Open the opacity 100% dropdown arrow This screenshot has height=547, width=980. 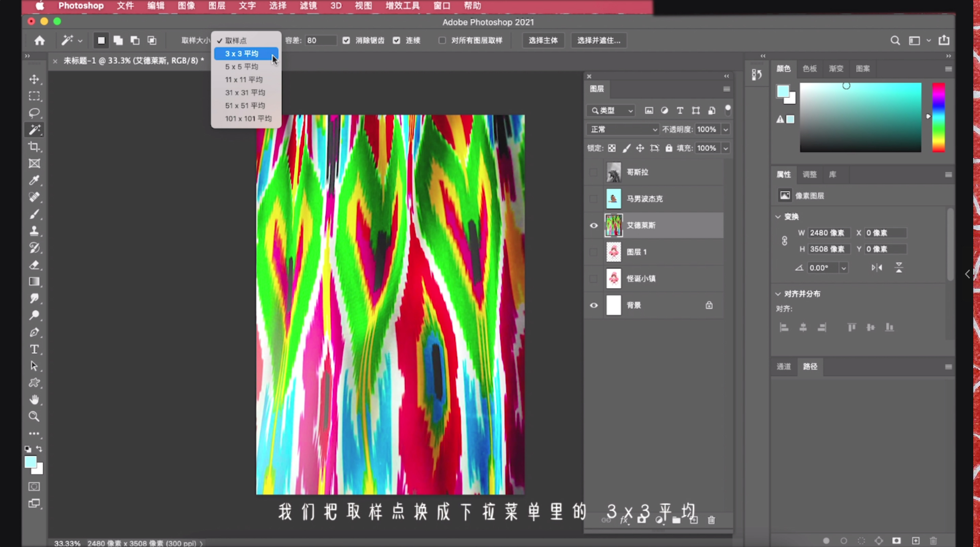[725, 129]
